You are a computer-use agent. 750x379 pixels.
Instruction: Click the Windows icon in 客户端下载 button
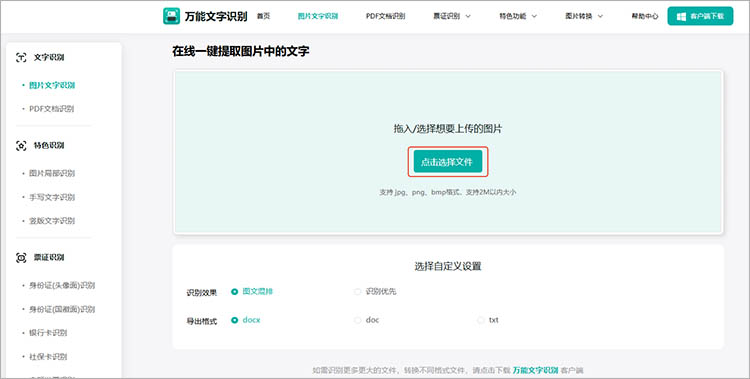681,16
